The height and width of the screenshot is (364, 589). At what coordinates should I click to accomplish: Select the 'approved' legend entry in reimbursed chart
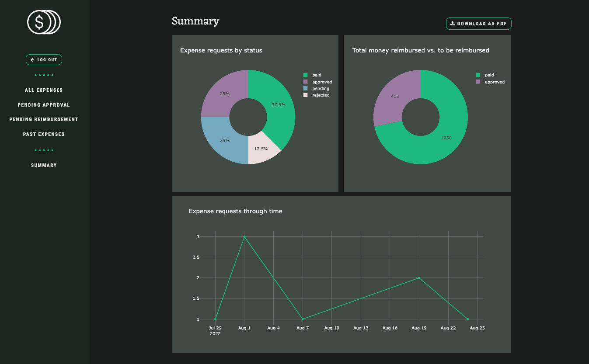point(494,82)
